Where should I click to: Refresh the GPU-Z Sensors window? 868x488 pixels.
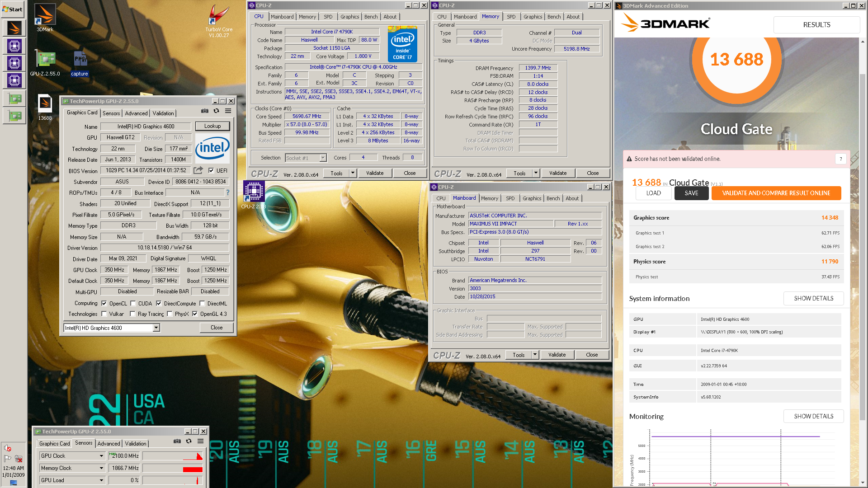(189, 441)
